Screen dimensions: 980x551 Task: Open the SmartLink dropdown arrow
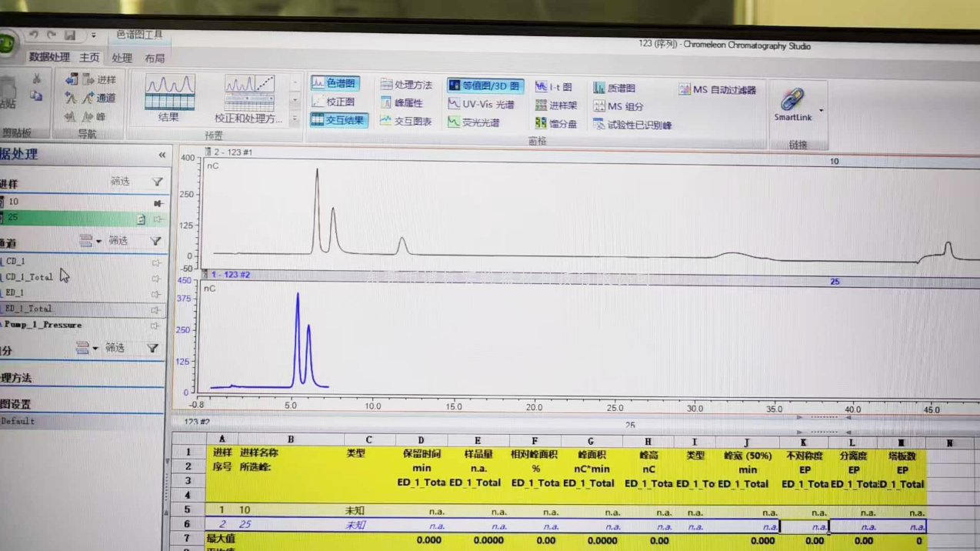pyautogui.click(x=821, y=111)
